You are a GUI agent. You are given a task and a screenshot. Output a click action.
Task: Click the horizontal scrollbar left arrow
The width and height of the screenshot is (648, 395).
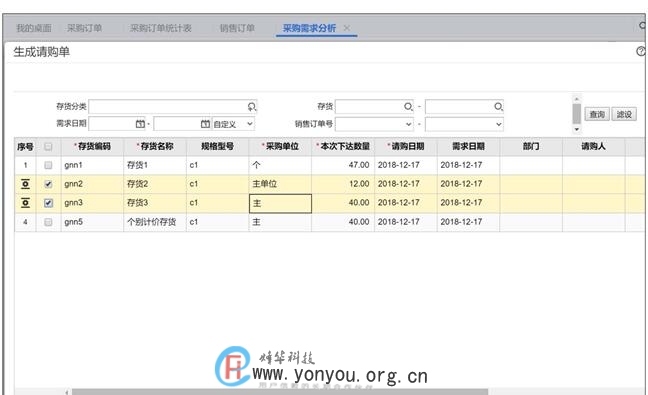[67, 392]
